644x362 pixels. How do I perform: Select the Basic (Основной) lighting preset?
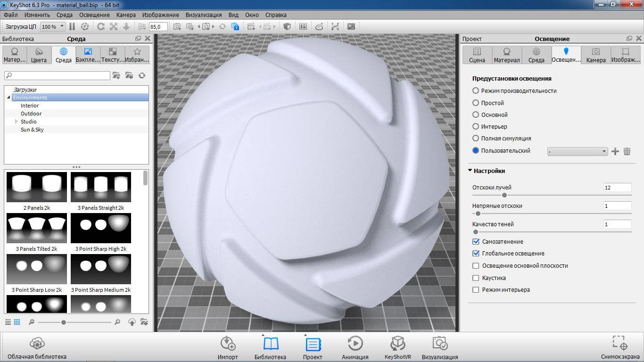coord(476,115)
